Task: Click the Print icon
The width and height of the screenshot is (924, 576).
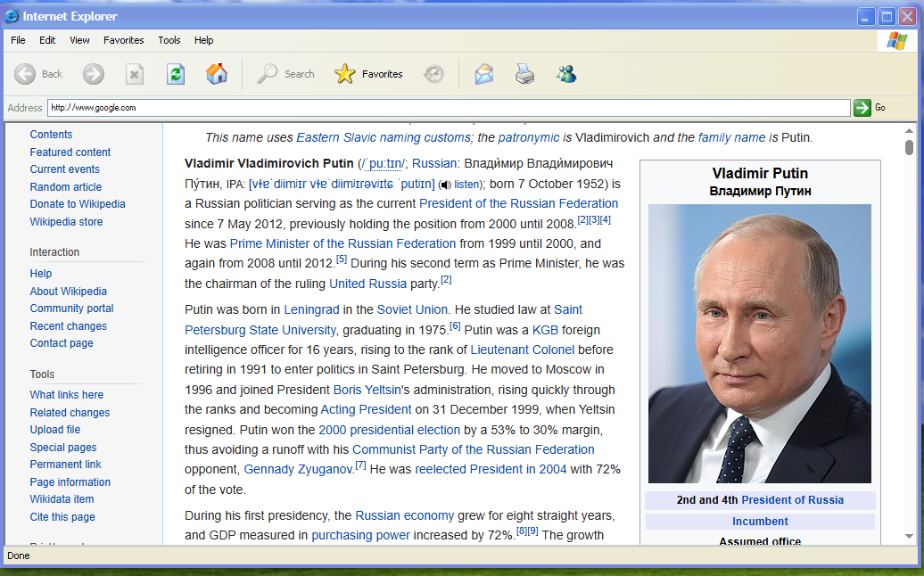Action: pyautogui.click(x=525, y=74)
